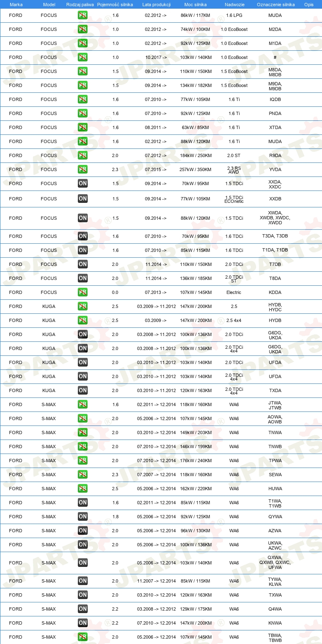Click the ON diesel icon for S-MAX Q4WA engine
The width and height of the screenshot is (322, 644).
pyautogui.click(x=83, y=609)
